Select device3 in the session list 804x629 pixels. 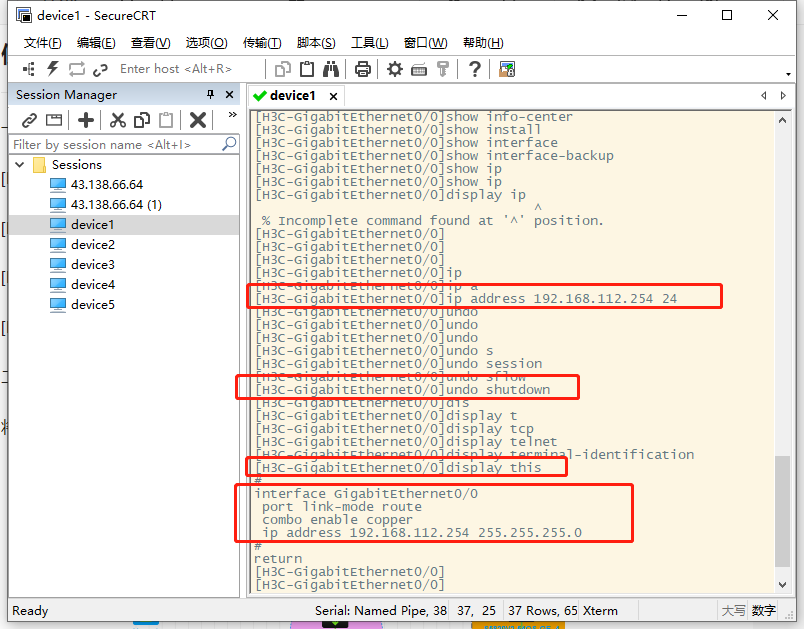(x=90, y=264)
